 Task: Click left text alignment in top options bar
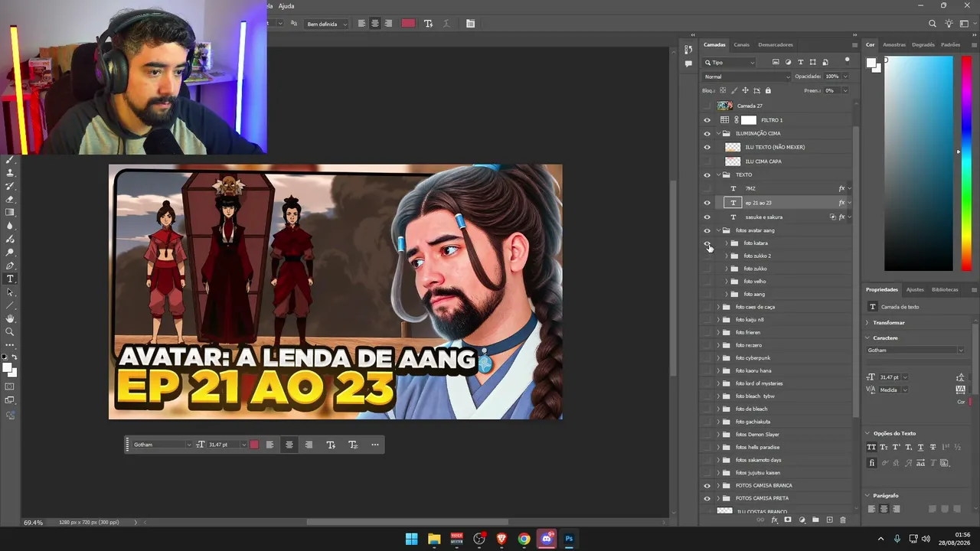tap(361, 24)
